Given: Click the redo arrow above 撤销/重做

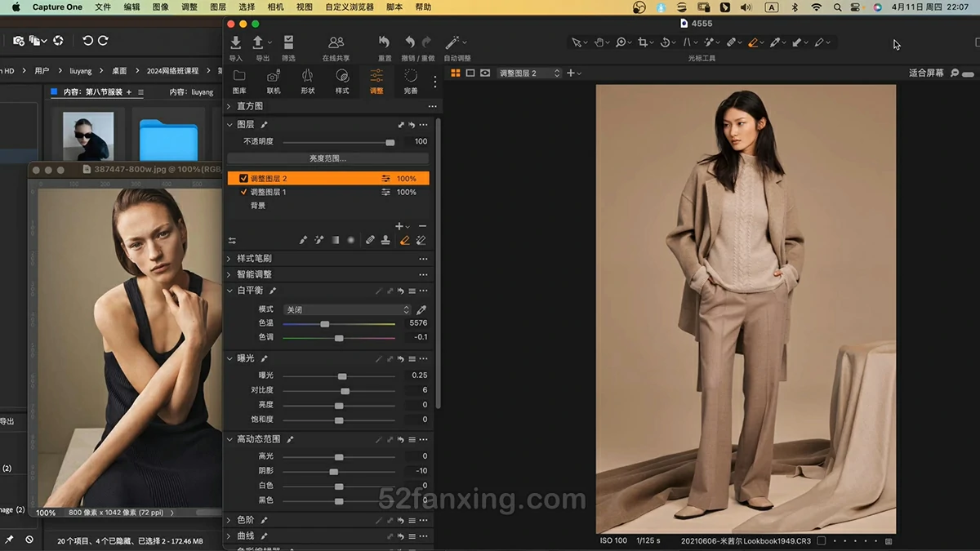Looking at the screenshot, I should (425, 42).
